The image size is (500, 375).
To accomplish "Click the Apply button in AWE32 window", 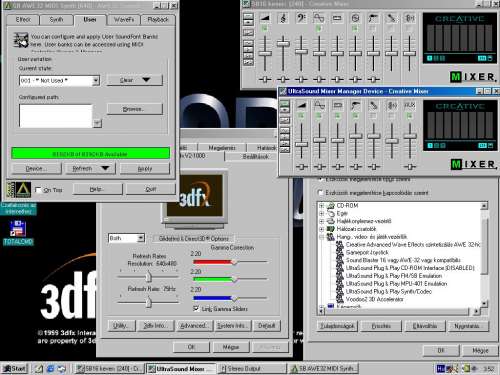I will (x=145, y=168).
